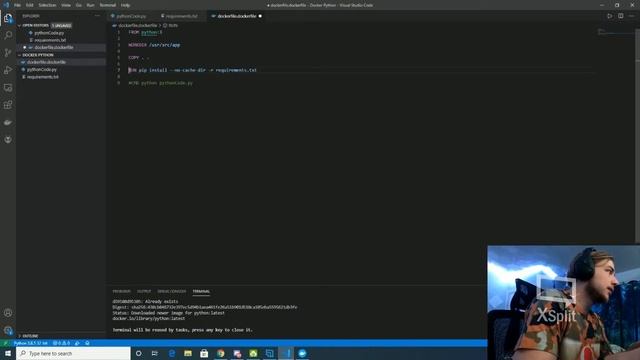Select the Terminal panel tab
640x360 pixels.
[x=201, y=291]
